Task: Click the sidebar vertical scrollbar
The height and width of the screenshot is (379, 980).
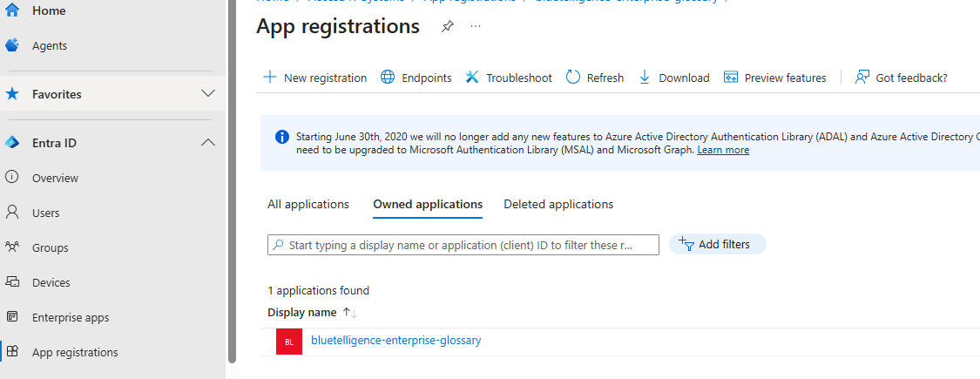Action: pos(232,181)
